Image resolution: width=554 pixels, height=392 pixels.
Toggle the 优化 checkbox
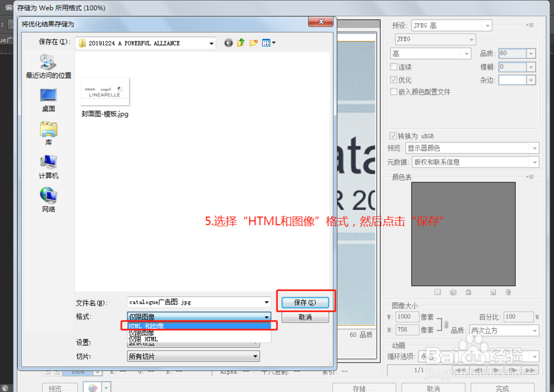coord(393,80)
